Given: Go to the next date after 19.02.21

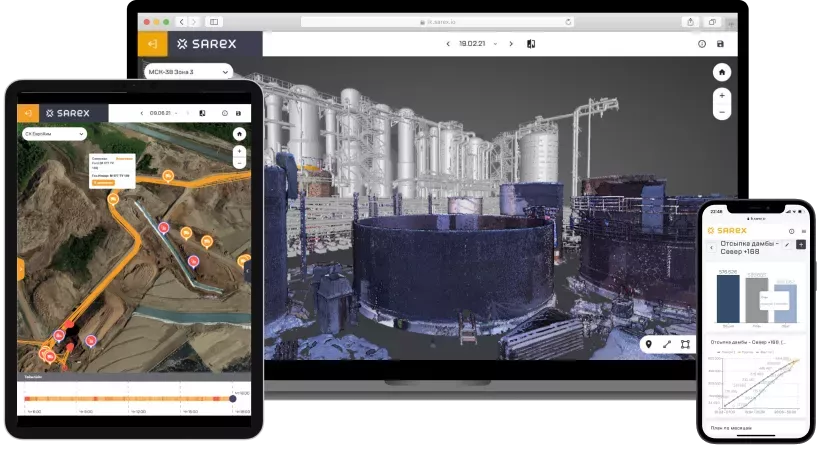Looking at the screenshot, I should [x=511, y=44].
